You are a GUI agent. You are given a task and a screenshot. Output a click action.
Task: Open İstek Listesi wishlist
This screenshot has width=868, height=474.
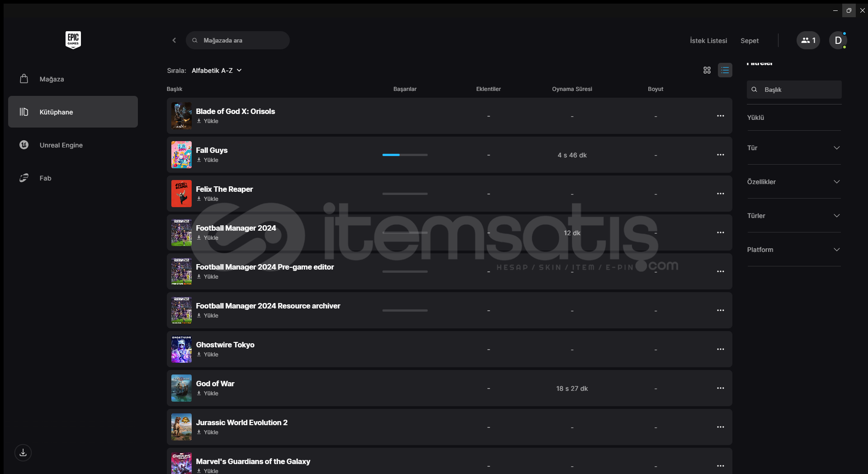(708, 41)
